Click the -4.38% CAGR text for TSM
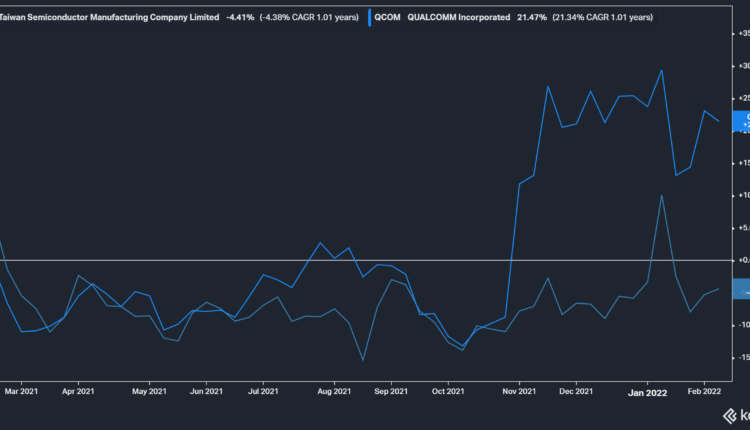Viewport: 750px width, 430px height. tap(310, 17)
